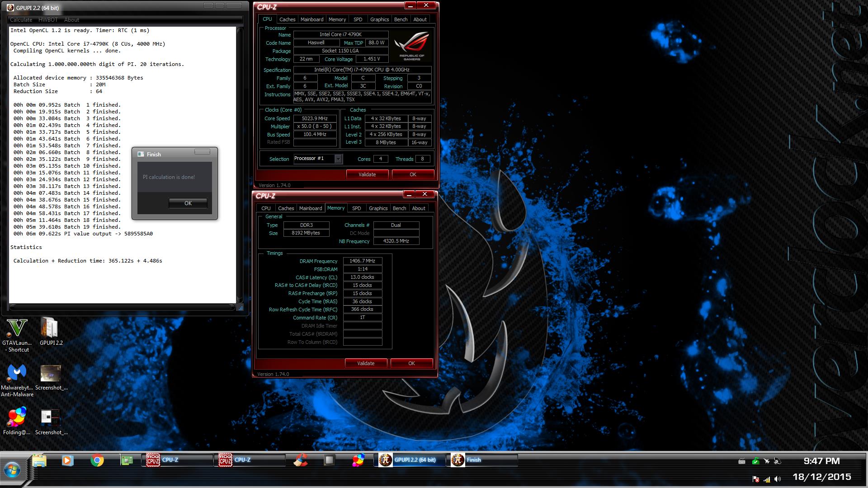Switch to Mainboard tab in top CPU-Z
The width and height of the screenshot is (868, 488).
click(x=312, y=19)
